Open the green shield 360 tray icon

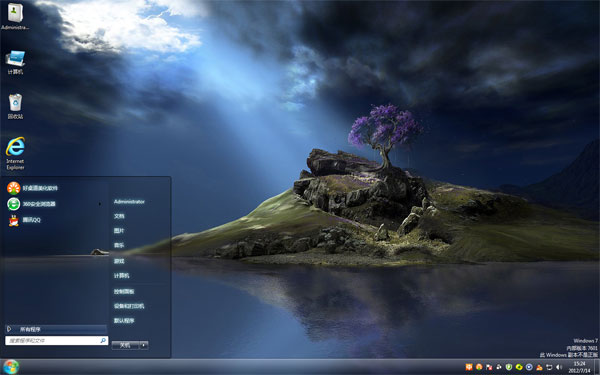click(509, 367)
